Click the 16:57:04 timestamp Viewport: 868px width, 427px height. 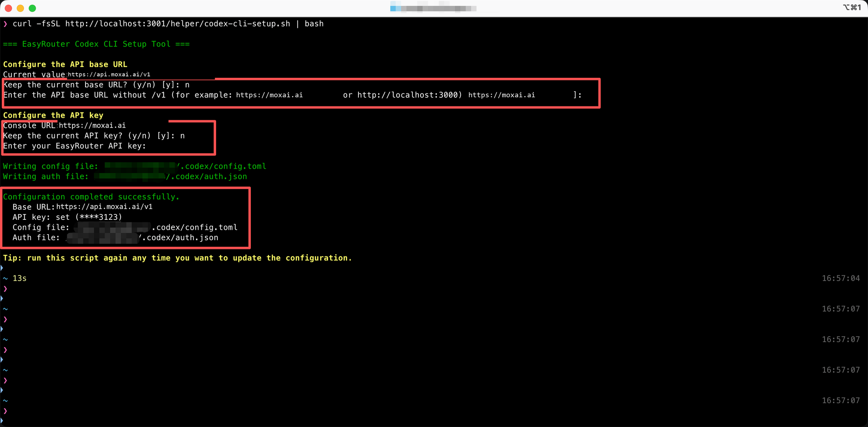pos(841,278)
